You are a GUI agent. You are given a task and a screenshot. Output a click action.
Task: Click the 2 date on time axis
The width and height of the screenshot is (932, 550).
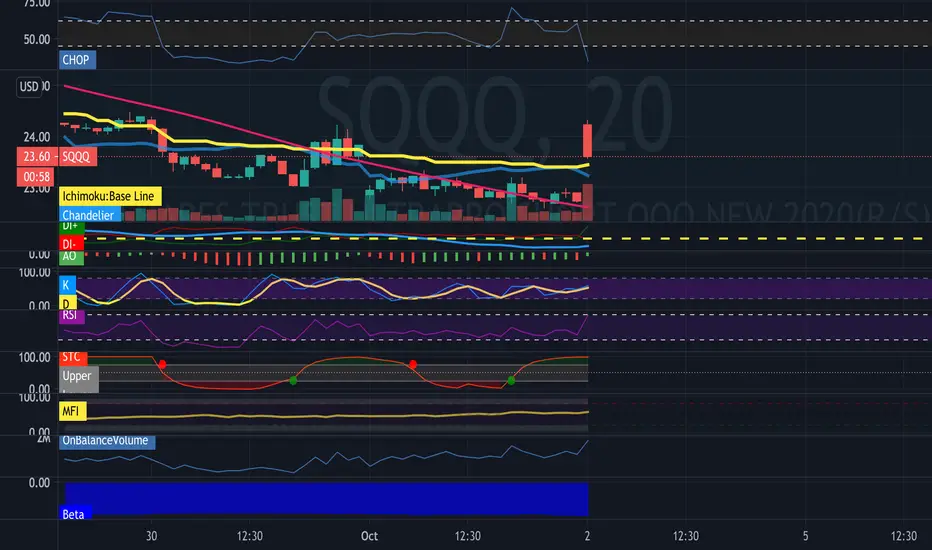tap(587, 536)
